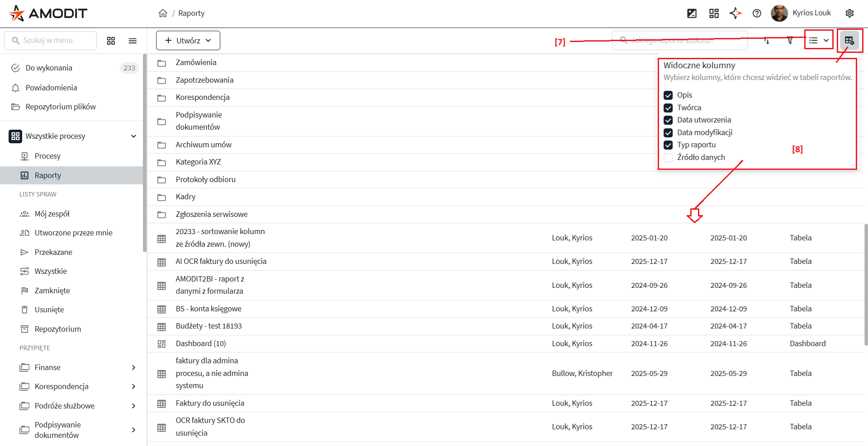Uncheck the Opis column checkbox
Screen dimensions: 868x446
click(668, 95)
